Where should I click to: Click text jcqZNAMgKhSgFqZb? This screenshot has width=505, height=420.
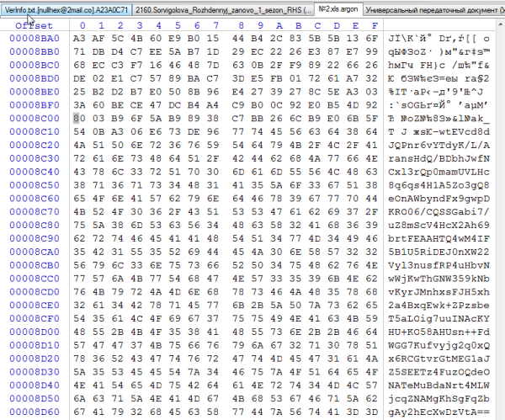[x=439, y=399]
